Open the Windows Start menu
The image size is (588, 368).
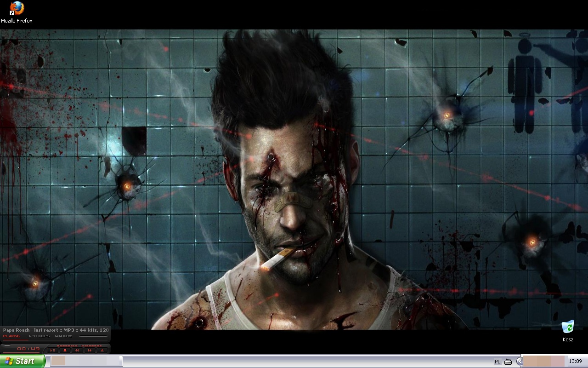click(x=23, y=361)
